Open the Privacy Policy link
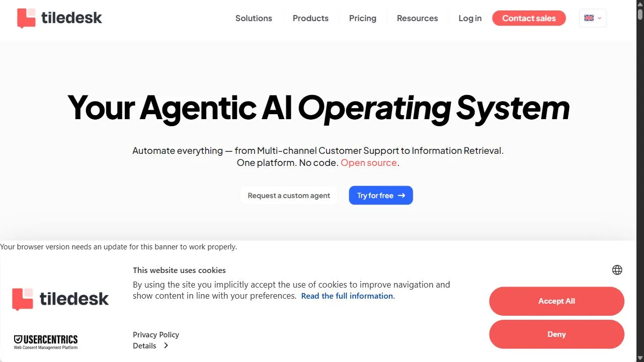This screenshot has height=362, width=644. (x=156, y=335)
